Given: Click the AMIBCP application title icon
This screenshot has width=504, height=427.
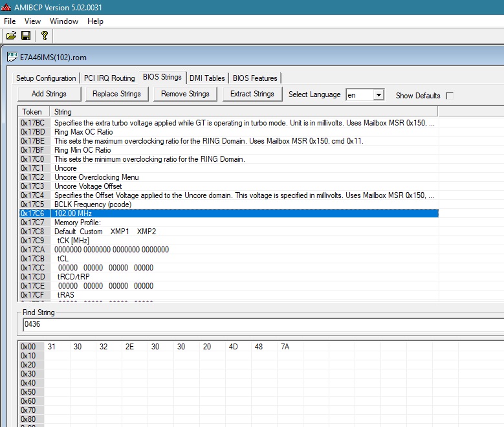Looking at the screenshot, I should 6,7.
